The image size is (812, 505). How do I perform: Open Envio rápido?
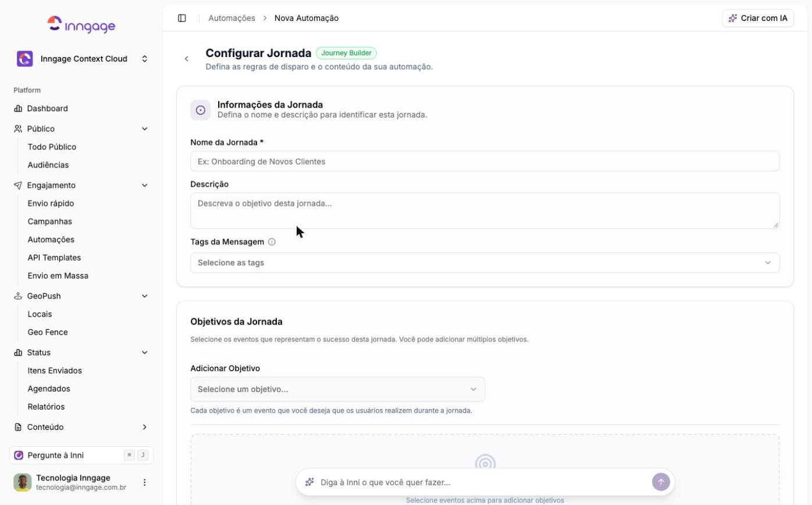(51, 204)
